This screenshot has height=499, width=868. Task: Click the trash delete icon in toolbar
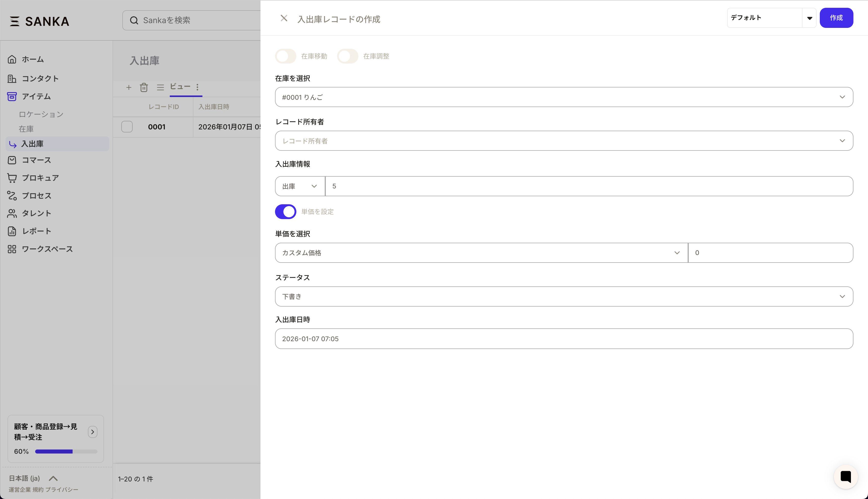point(144,87)
